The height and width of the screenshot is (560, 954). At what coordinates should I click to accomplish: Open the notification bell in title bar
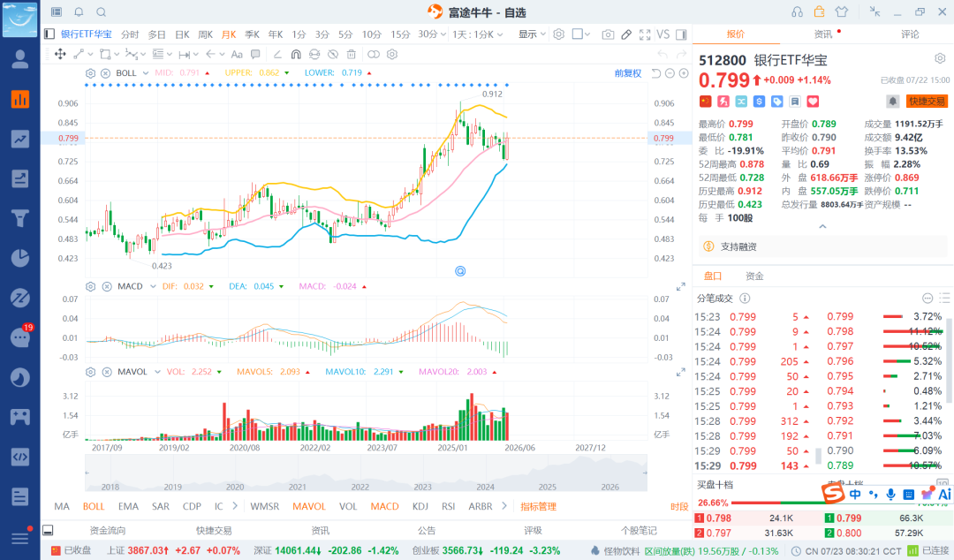pyautogui.click(x=79, y=12)
